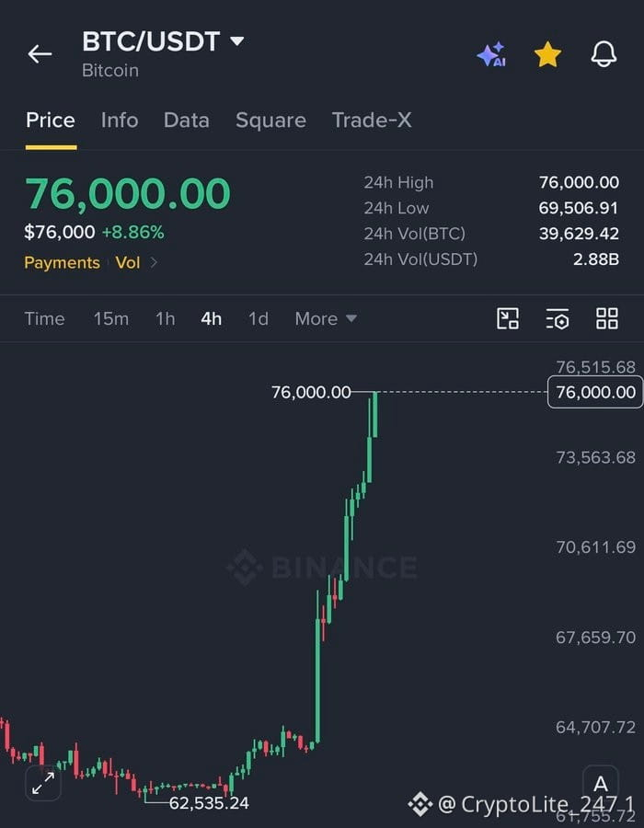The image size is (644, 828).
Task: Open the More intervals dropdown
Action: [326, 318]
